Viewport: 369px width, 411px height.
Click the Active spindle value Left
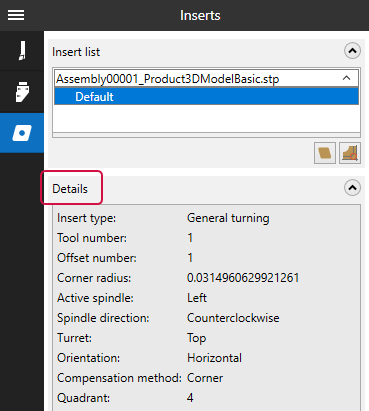tap(197, 298)
